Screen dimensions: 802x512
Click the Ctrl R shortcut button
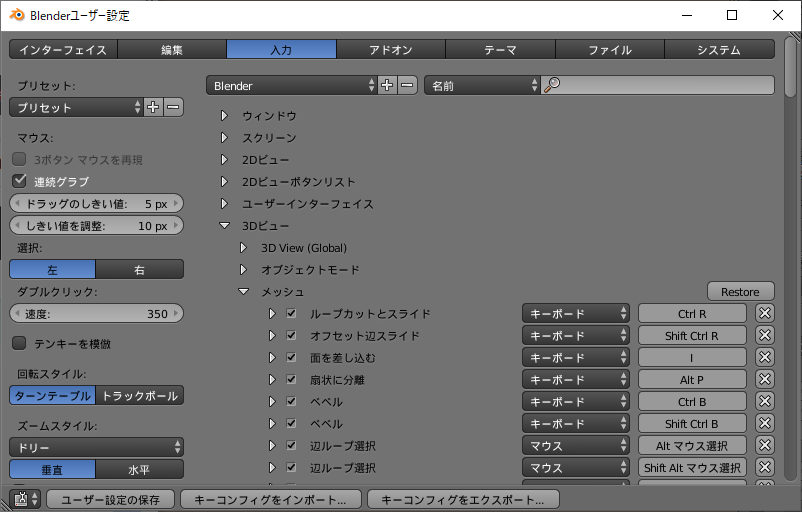click(692, 314)
